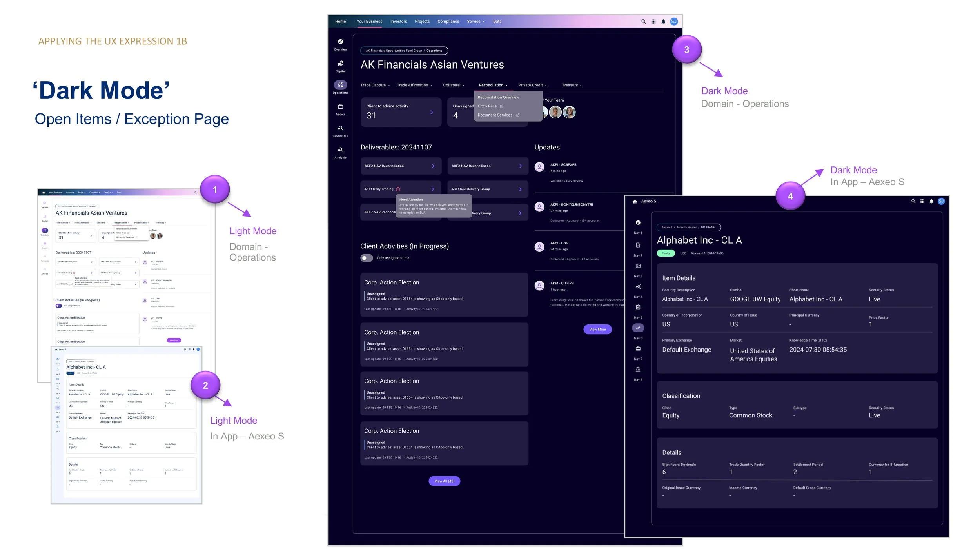
Task: Click the View All (42) button
Action: tap(444, 481)
